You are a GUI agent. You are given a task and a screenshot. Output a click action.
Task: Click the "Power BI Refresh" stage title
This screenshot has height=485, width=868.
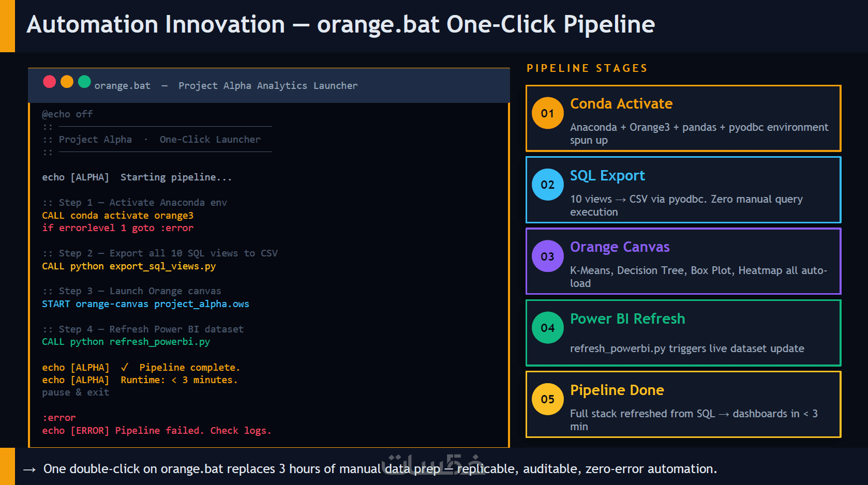point(627,319)
